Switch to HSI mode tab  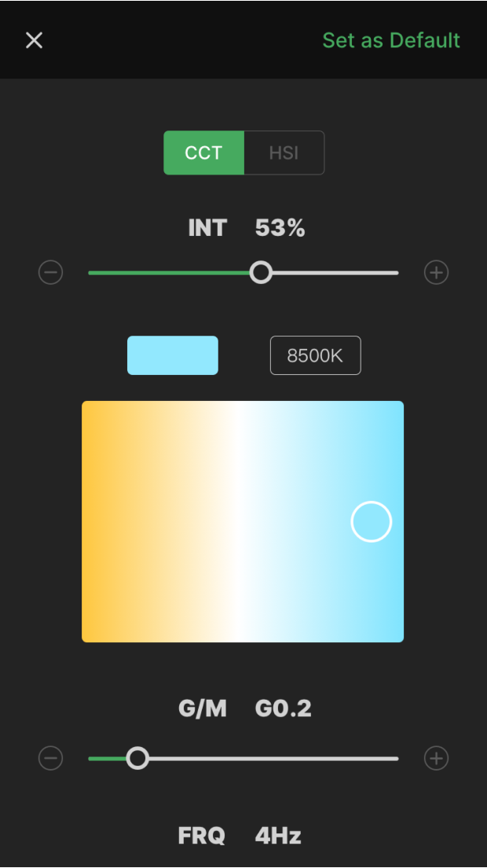tap(284, 153)
